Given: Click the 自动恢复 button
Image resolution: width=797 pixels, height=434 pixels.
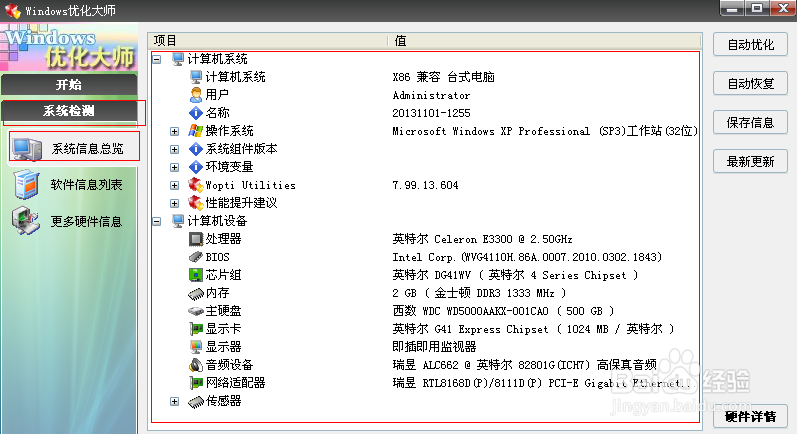Looking at the screenshot, I should coord(750,83).
